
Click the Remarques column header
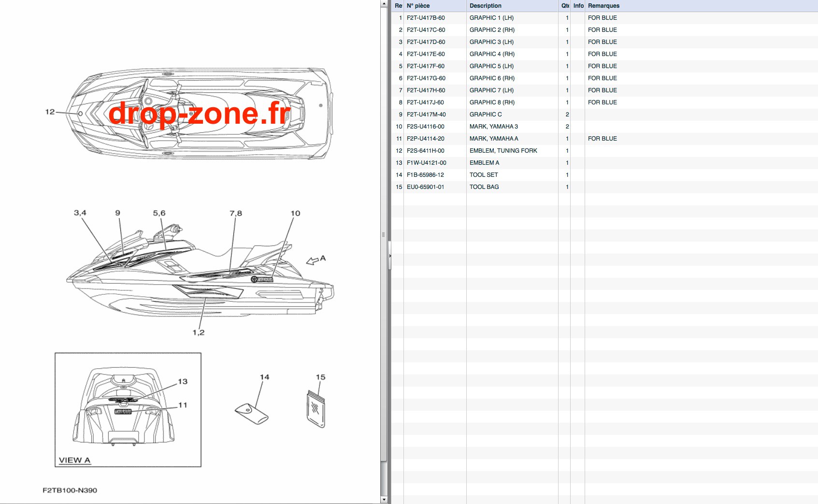coord(701,6)
